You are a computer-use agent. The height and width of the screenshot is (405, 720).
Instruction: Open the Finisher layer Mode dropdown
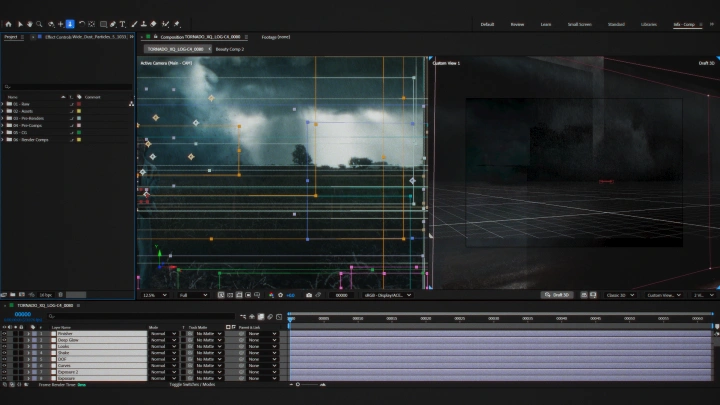163,334
